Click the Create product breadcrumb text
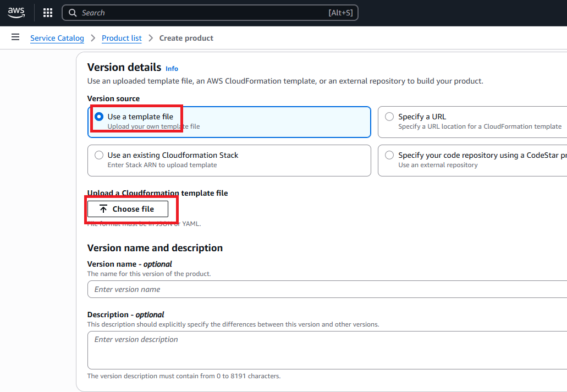 coord(186,38)
